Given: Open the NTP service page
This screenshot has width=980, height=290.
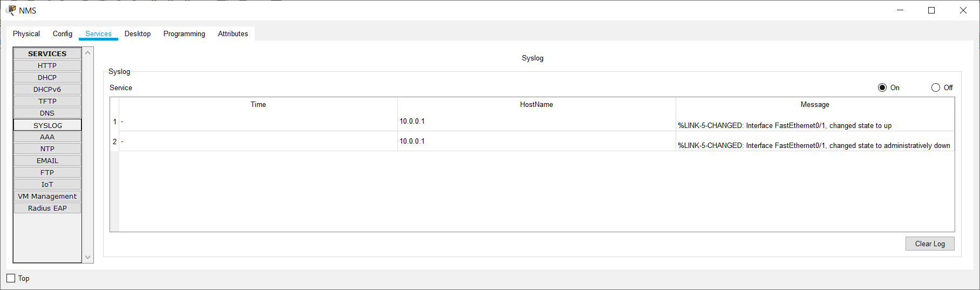Looking at the screenshot, I should (x=47, y=149).
